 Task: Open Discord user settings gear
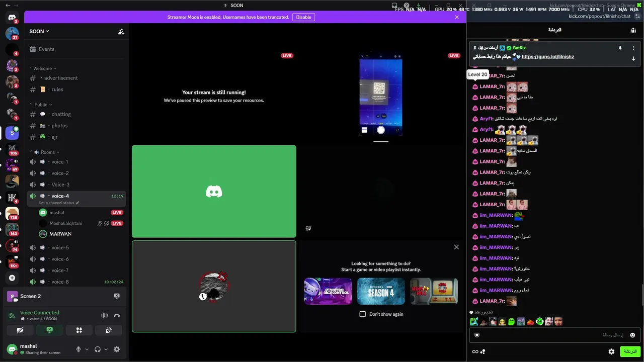point(117,349)
